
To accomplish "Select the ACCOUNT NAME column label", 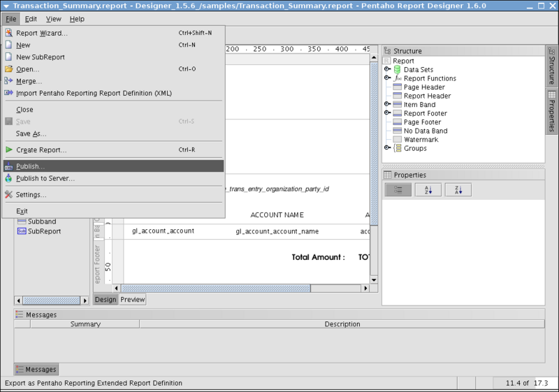I will click(277, 215).
